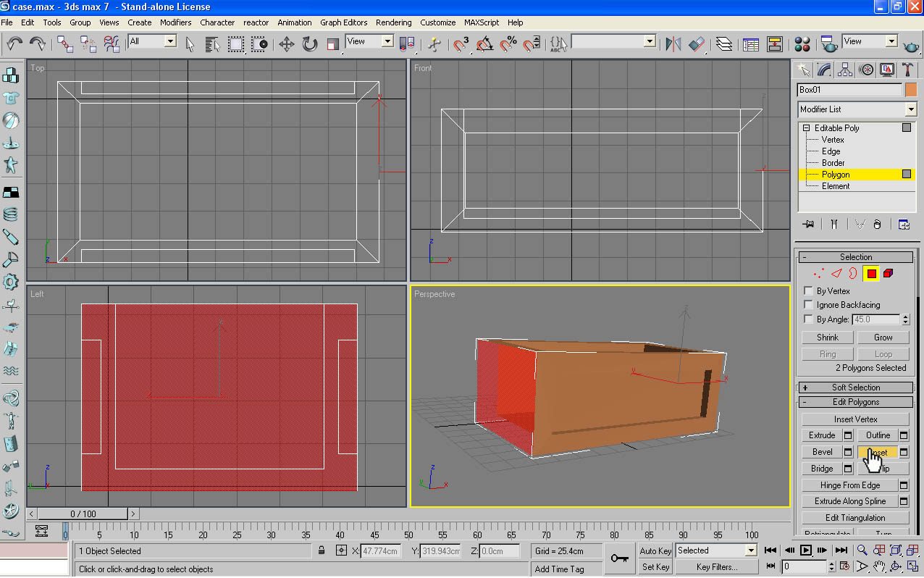Image resolution: width=924 pixels, height=578 pixels.
Task: Click the Bevel button in Edit Polygons
Action: pyautogui.click(x=822, y=451)
